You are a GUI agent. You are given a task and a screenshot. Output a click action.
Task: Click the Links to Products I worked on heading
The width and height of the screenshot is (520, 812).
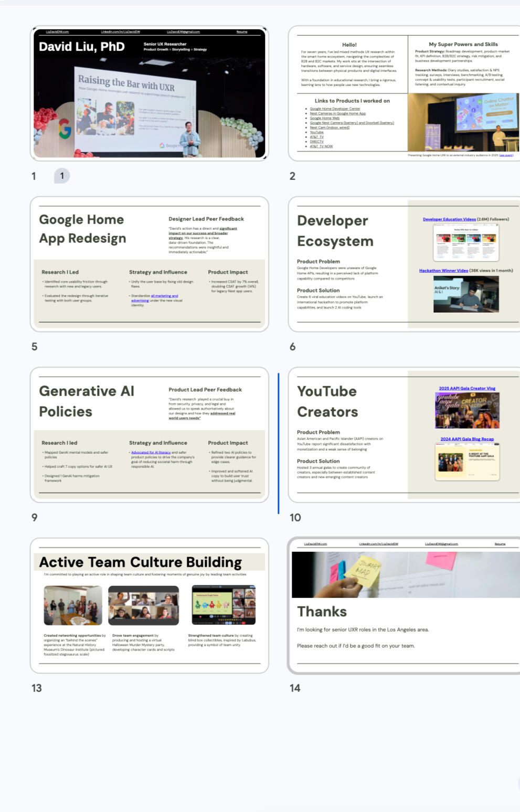pos(352,101)
